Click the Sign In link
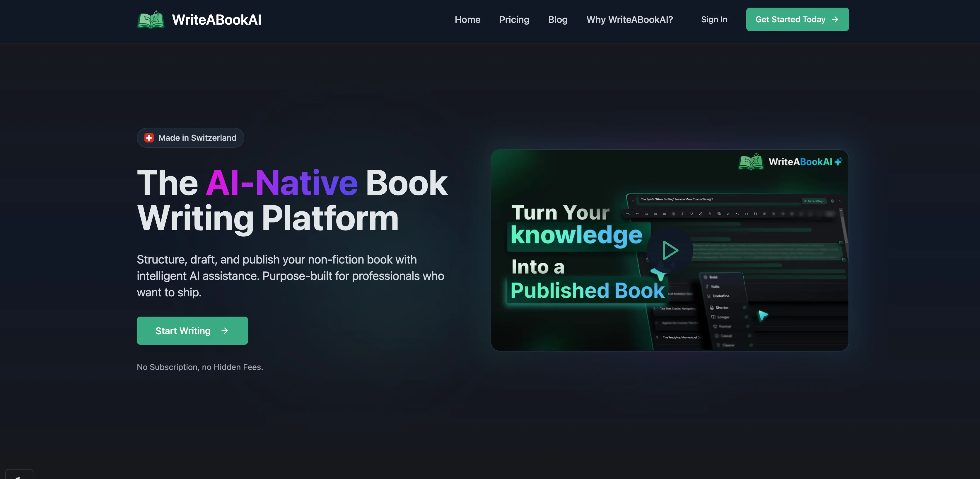 pos(714,19)
